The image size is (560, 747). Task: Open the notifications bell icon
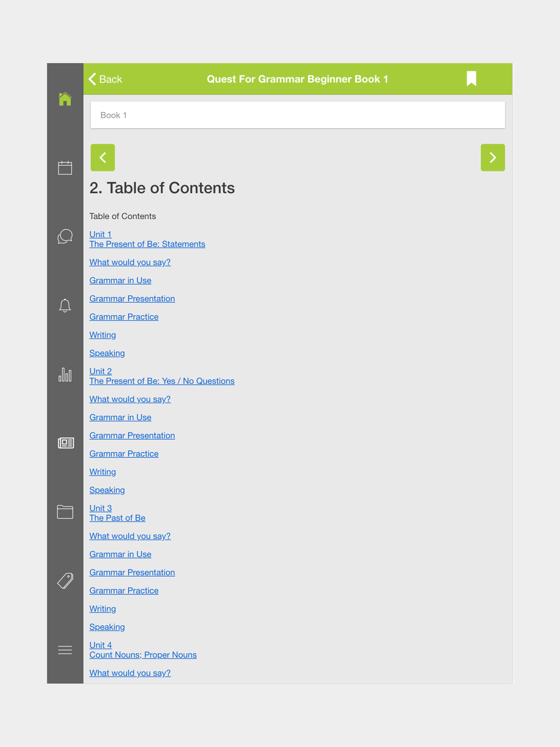(65, 306)
